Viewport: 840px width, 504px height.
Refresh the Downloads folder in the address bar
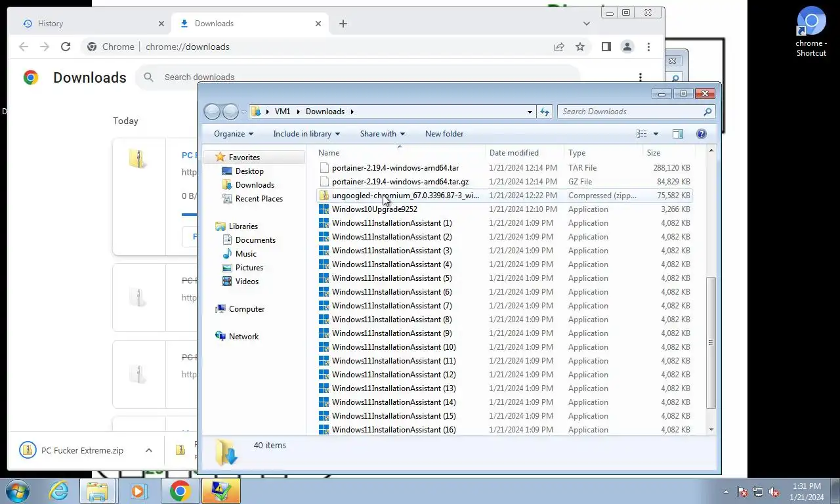pos(545,112)
